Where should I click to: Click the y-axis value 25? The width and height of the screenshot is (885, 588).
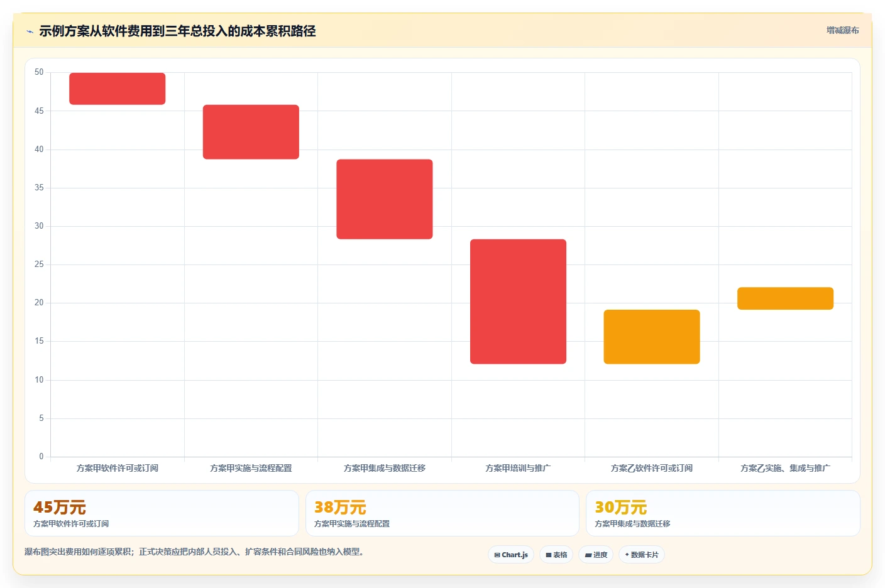click(x=39, y=264)
